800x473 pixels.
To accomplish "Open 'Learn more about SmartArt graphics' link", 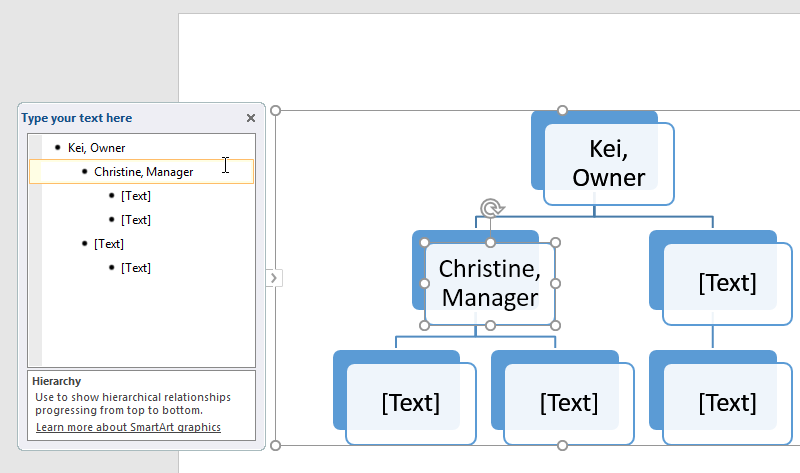I will click(x=128, y=427).
